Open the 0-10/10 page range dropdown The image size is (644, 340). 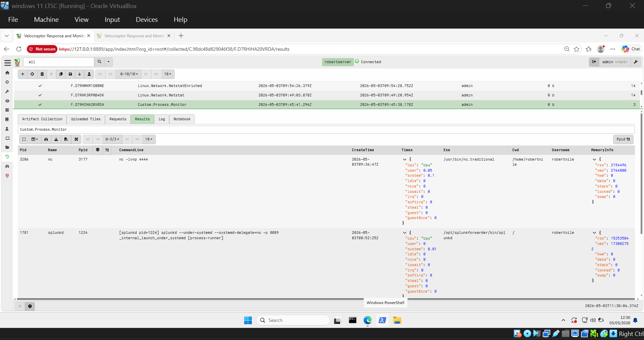[129, 74]
